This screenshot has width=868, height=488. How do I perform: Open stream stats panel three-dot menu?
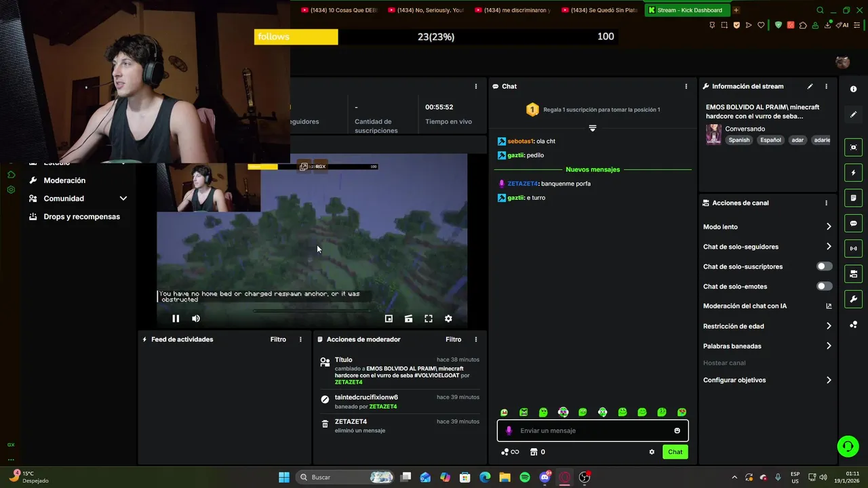475,87
